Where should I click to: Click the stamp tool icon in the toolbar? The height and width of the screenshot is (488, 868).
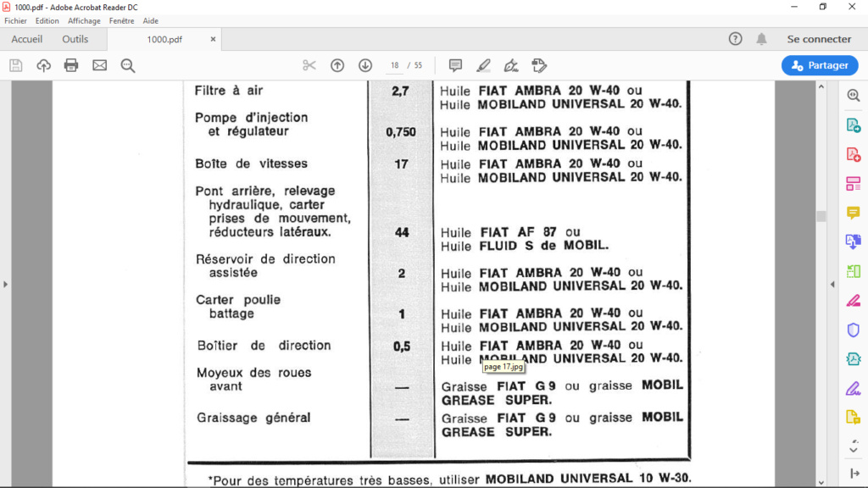click(x=539, y=65)
